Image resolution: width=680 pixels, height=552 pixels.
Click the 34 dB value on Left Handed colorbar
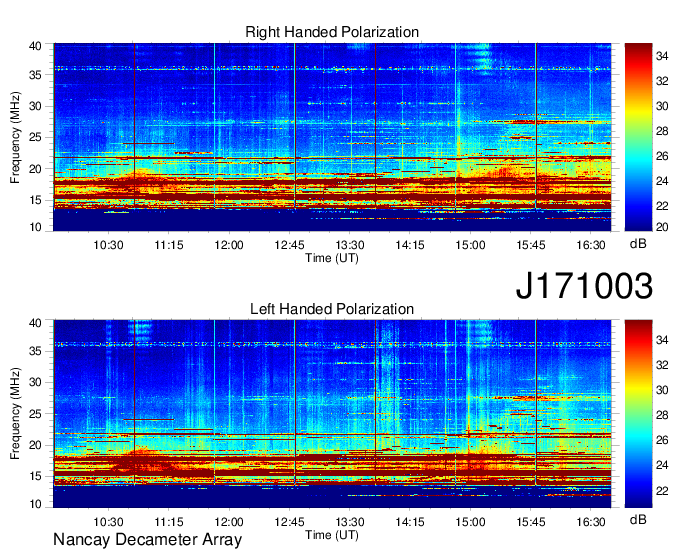click(662, 340)
